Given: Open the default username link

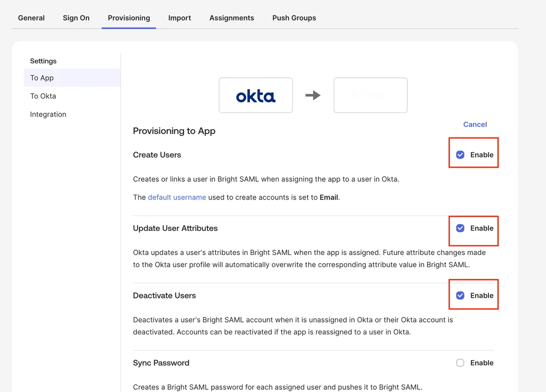Looking at the screenshot, I should (x=177, y=197).
